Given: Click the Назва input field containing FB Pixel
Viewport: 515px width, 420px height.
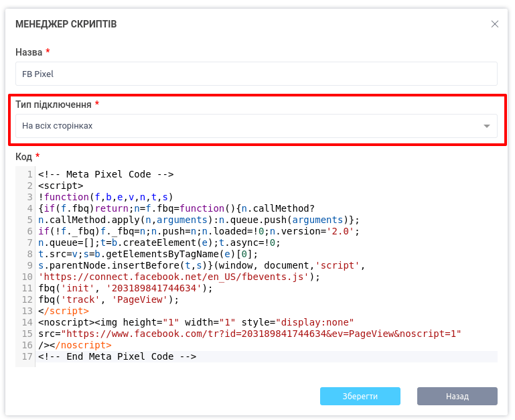Looking at the screenshot, I should [256, 74].
